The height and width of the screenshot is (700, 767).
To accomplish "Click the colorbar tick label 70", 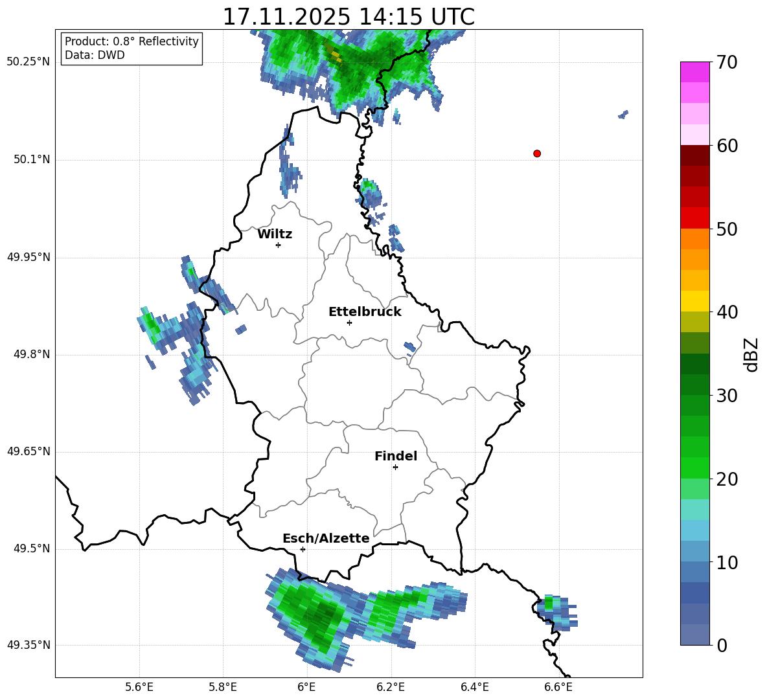I will [727, 63].
